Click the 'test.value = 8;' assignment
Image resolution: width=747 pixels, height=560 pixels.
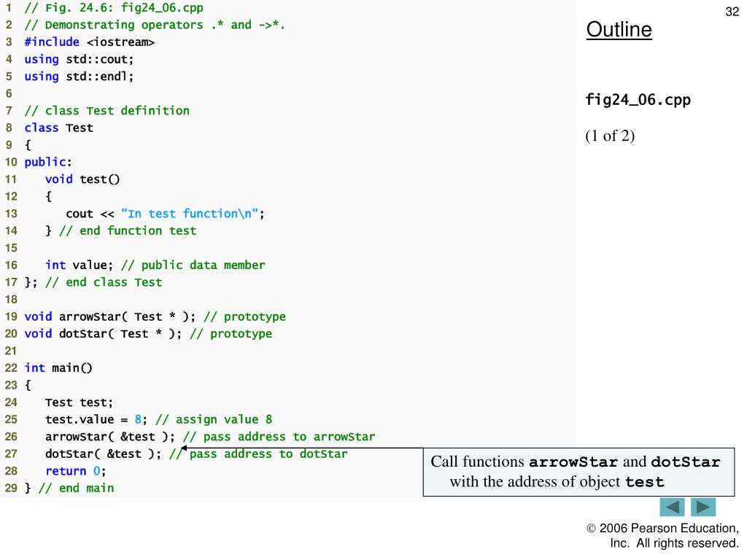pyautogui.click(x=96, y=419)
